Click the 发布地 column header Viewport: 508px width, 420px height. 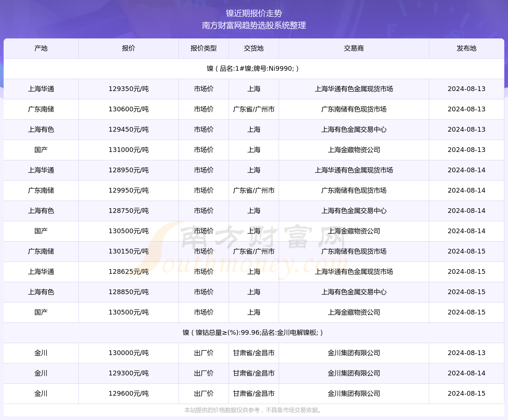point(466,48)
